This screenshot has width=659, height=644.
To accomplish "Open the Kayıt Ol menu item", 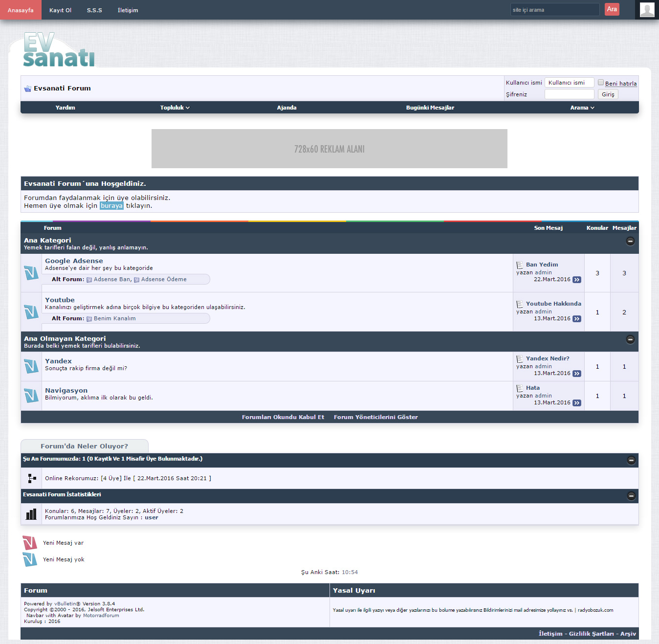I will coord(60,10).
